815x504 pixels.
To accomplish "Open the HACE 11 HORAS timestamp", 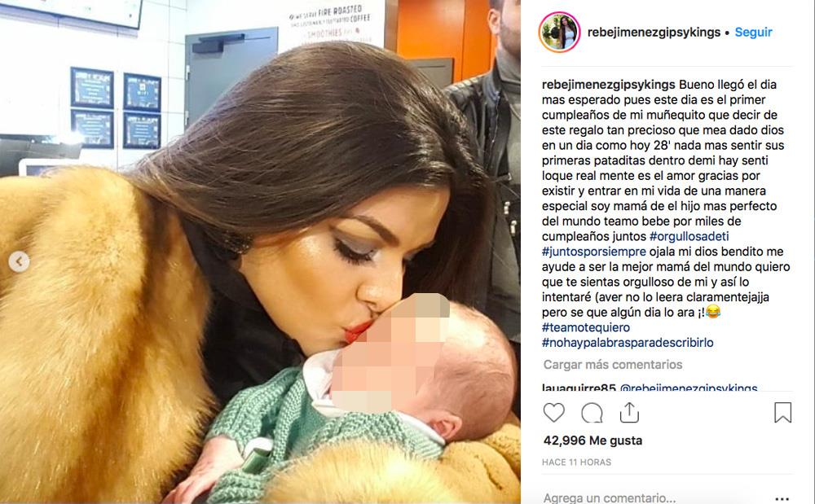I will pyautogui.click(x=576, y=462).
